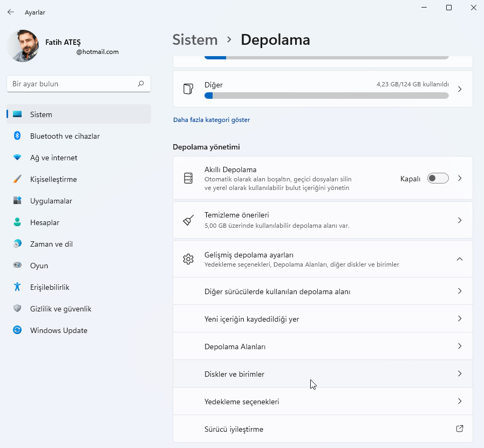Click the Oyun Xbox icon

coord(16,266)
